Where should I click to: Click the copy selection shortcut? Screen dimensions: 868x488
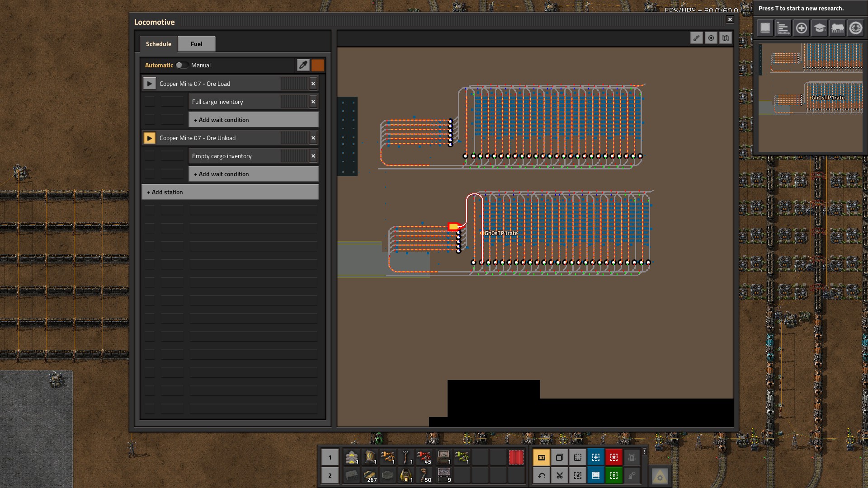[x=577, y=457]
